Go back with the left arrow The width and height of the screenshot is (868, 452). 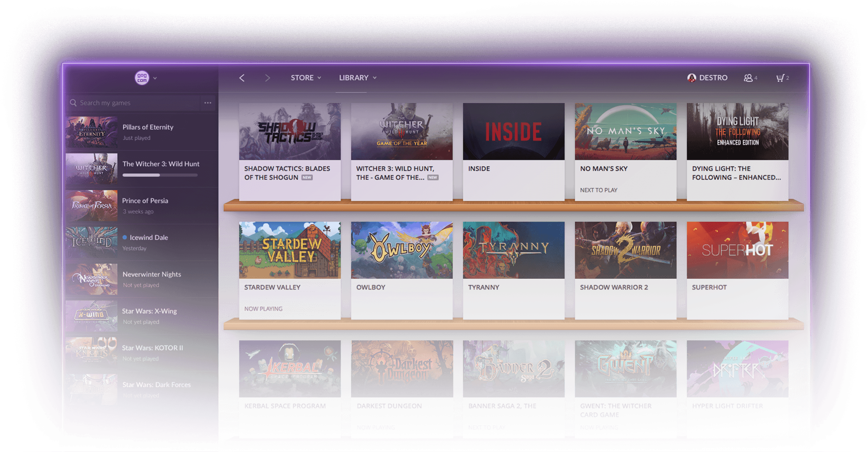point(242,78)
